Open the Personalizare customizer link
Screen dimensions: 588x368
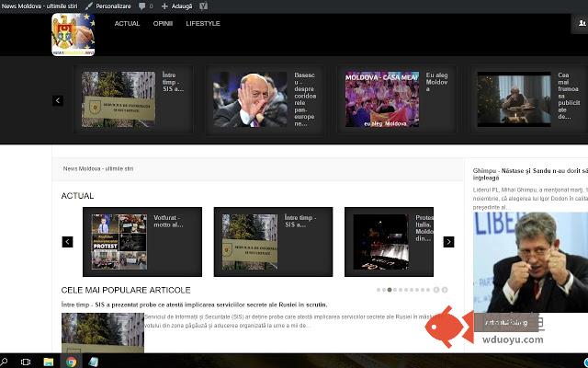coord(108,6)
